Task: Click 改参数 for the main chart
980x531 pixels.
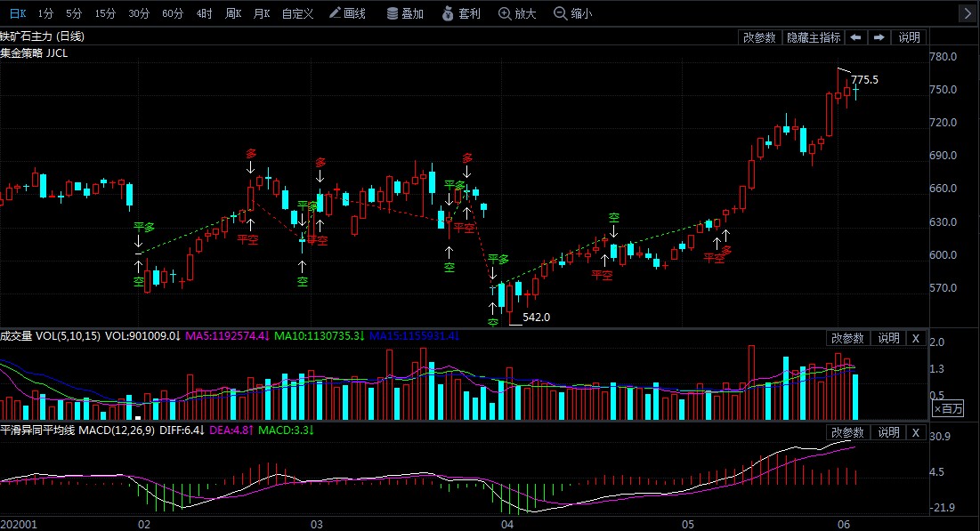Action: [x=759, y=37]
